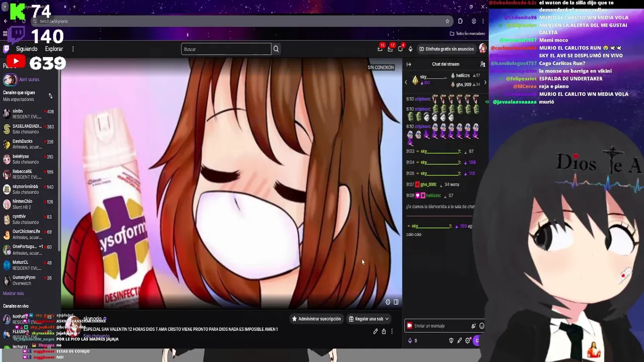Click the edit pencil icon below player
This screenshot has width=644, height=362.
375,331
